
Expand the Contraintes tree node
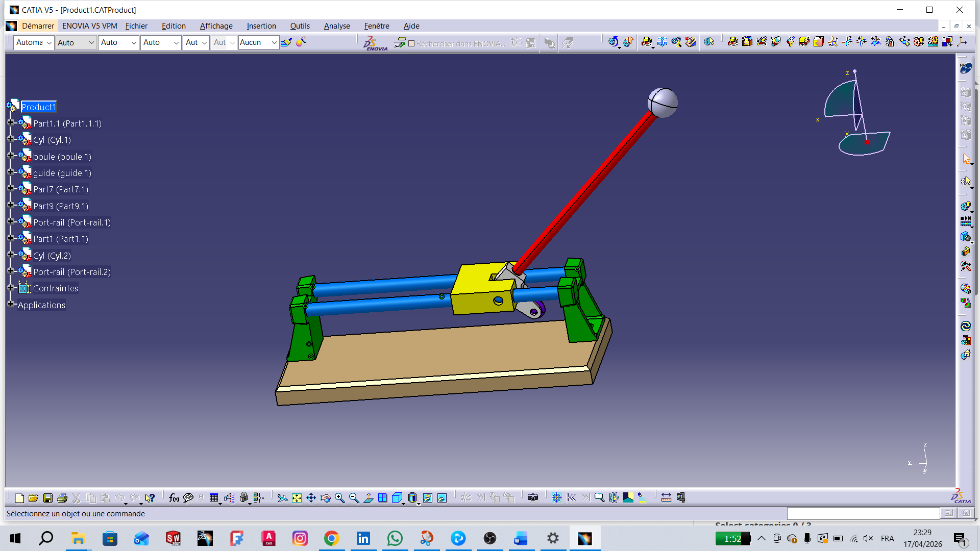tap(10, 288)
